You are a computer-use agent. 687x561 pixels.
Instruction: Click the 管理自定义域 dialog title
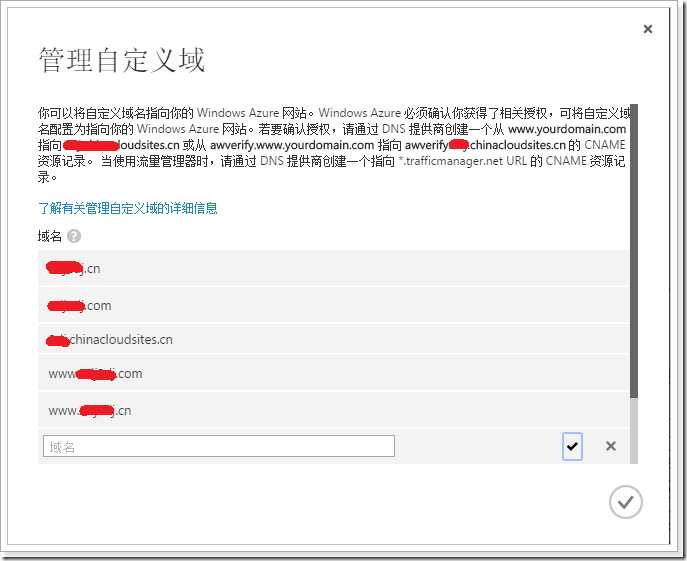point(122,60)
